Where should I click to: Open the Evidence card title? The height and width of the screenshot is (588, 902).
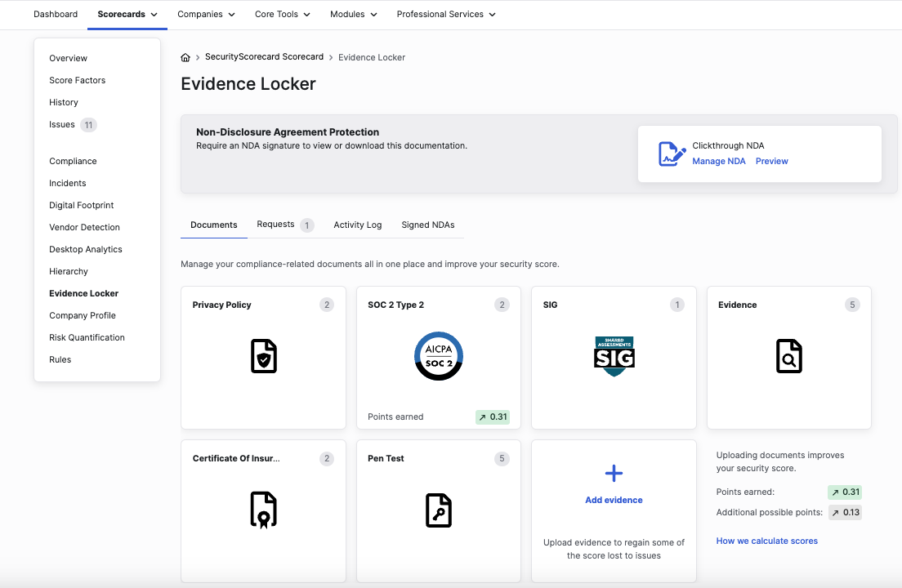pos(738,305)
